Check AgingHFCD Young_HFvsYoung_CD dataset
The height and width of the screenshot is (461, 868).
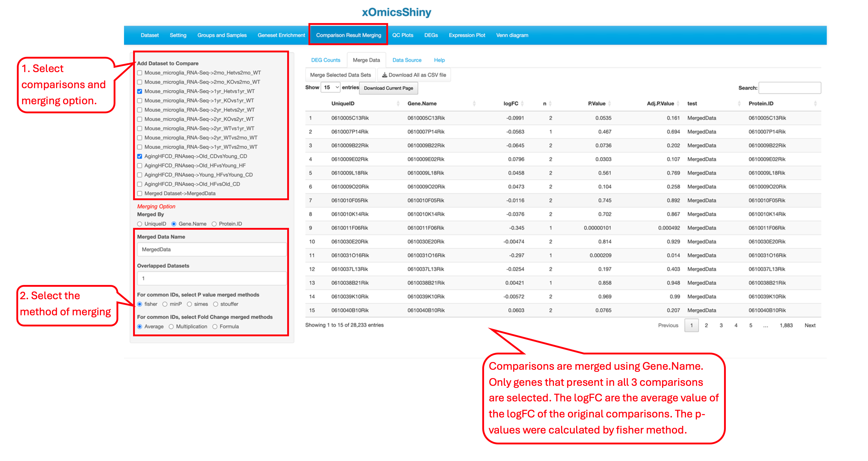[x=140, y=175]
